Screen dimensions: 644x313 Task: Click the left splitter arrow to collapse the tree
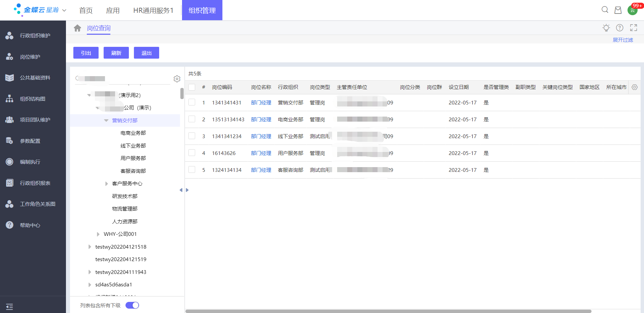(181, 190)
